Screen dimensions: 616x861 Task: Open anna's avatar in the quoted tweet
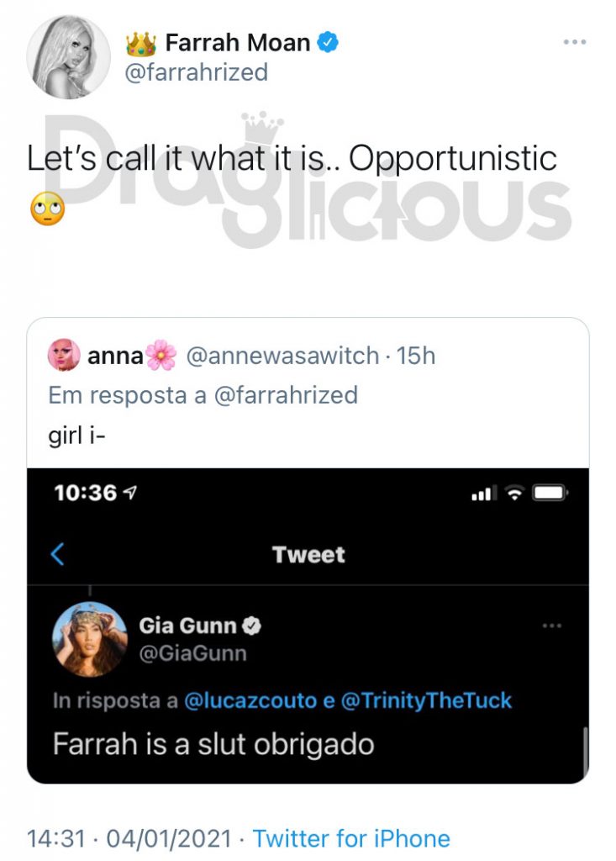[64, 355]
